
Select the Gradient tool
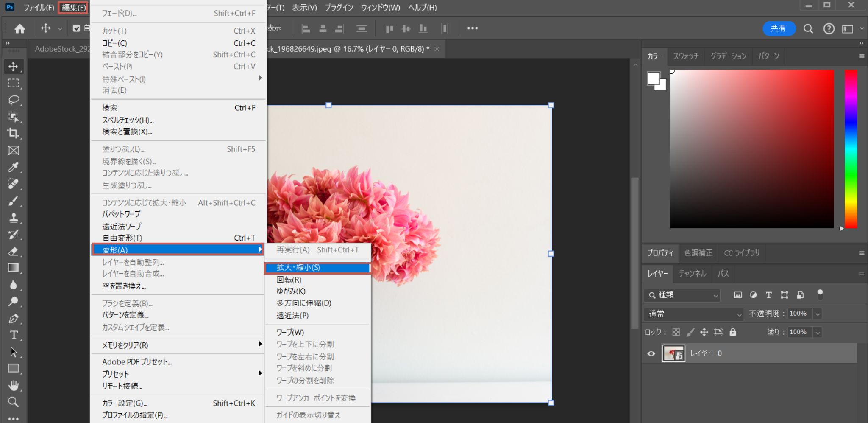(x=13, y=268)
